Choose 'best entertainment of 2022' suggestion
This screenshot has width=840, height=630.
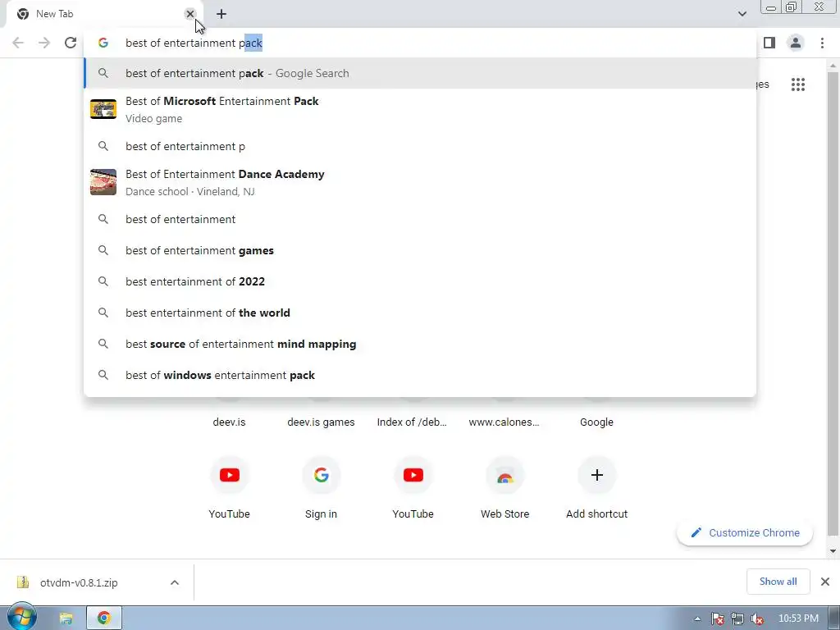[x=420, y=281]
